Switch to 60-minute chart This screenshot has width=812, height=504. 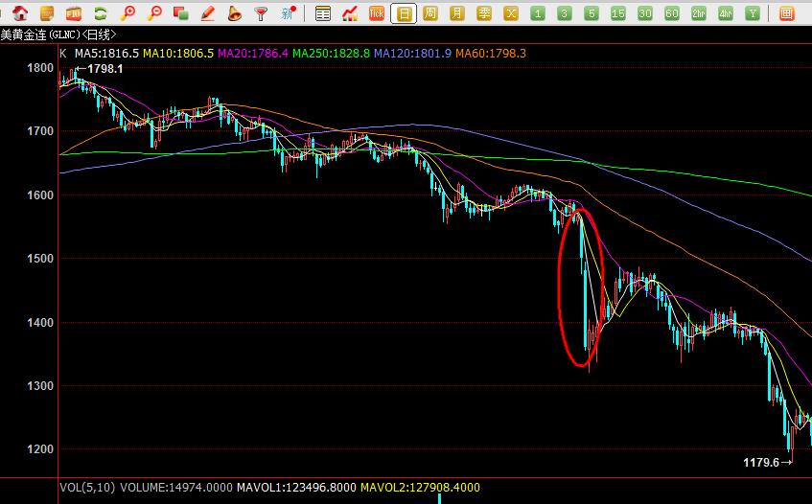pos(672,13)
